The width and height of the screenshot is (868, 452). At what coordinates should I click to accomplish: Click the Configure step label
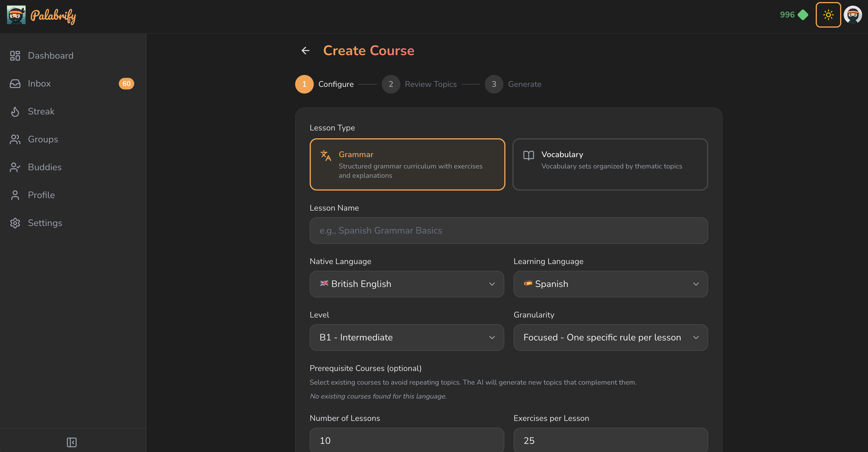point(336,84)
